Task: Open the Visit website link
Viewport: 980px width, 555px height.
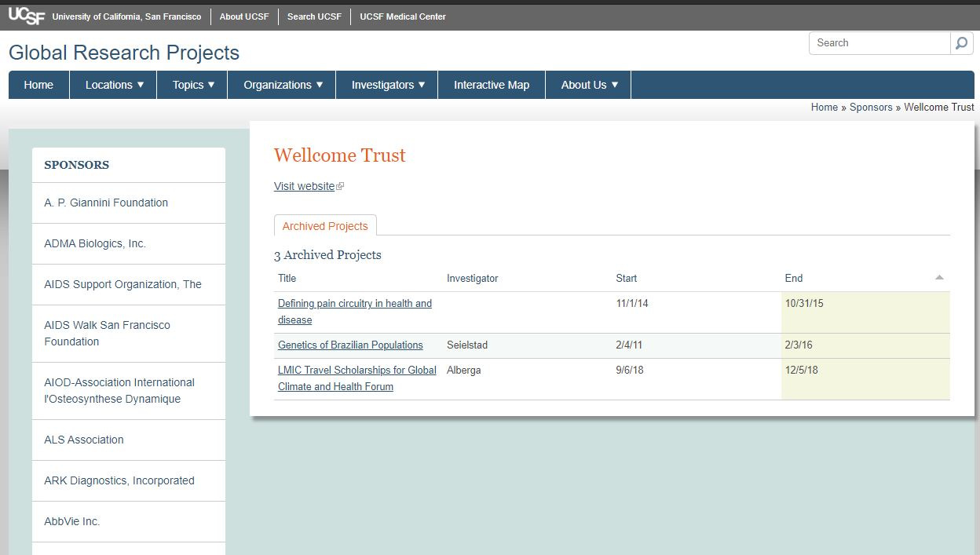Action: click(x=304, y=186)
